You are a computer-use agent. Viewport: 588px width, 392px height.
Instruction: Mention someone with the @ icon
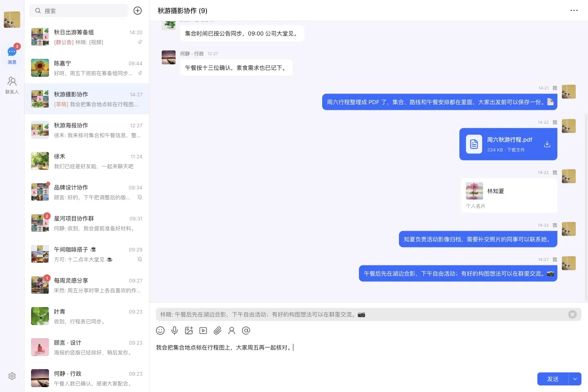[x=246, y=331]
